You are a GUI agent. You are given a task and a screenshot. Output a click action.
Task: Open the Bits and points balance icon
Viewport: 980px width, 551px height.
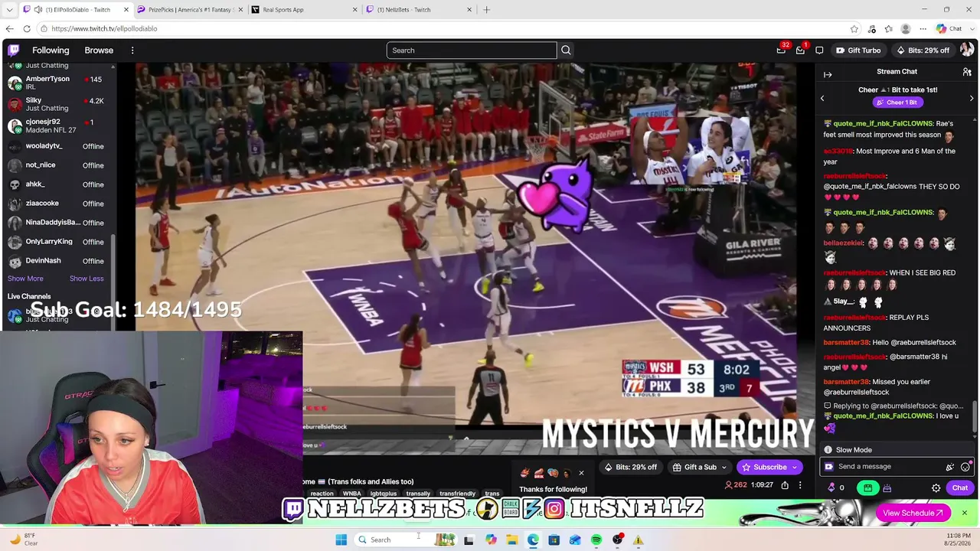point(831,488)
